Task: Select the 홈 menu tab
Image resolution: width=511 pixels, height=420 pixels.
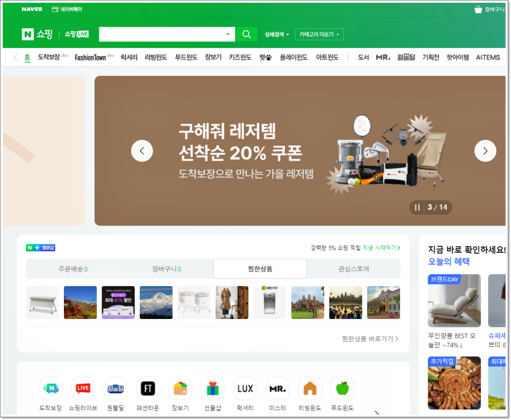Action: (x=27, y=57)
